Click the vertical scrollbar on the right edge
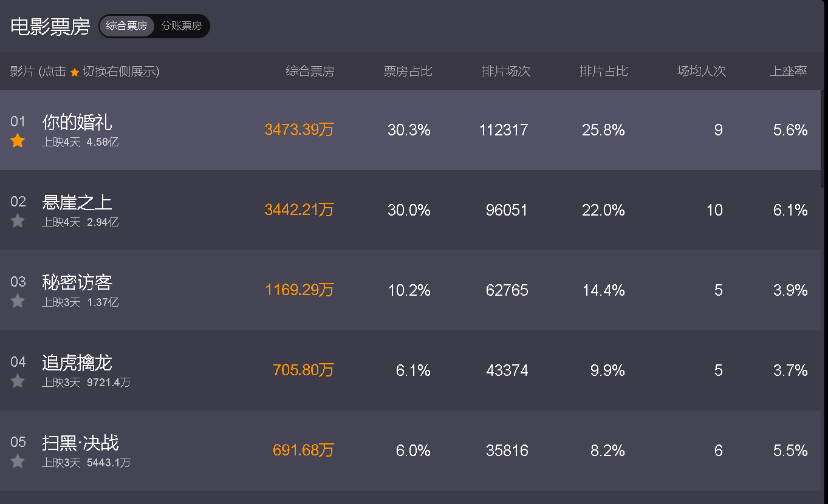 [823, 138]
